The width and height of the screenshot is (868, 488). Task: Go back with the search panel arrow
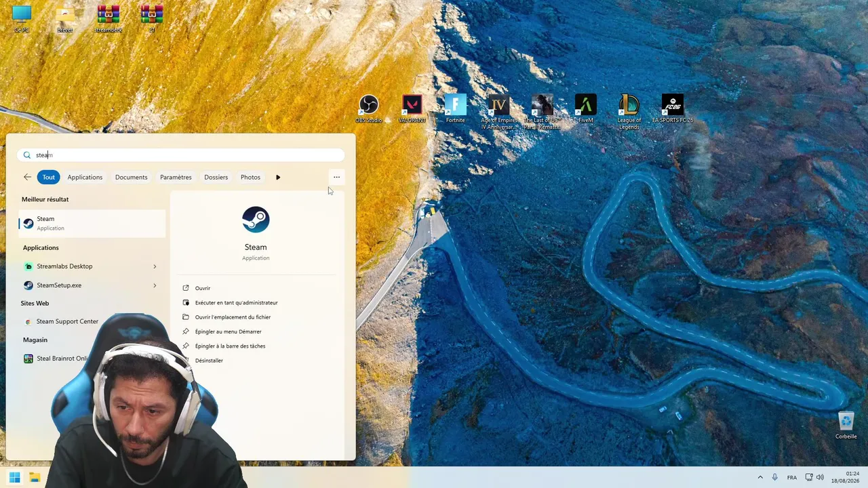[27, 177]
